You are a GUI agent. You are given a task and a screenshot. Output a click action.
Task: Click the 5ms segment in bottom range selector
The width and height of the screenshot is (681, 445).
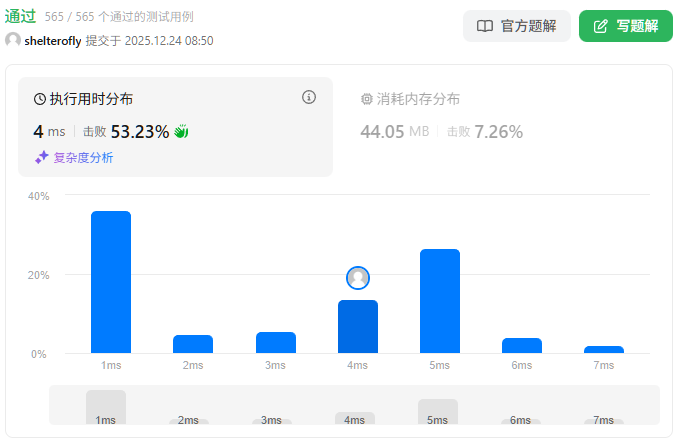point(438,412)
